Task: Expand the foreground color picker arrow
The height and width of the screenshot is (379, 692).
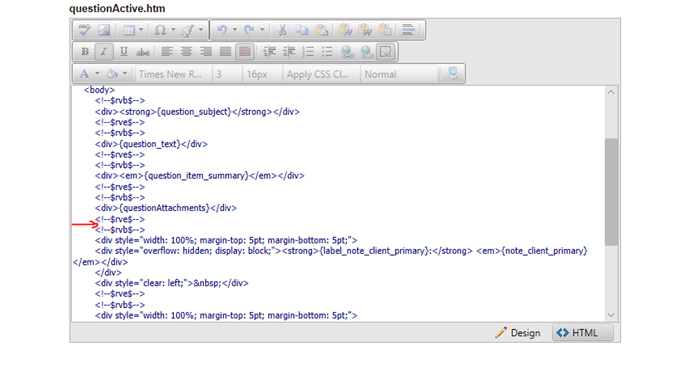Action: [97, 74]
